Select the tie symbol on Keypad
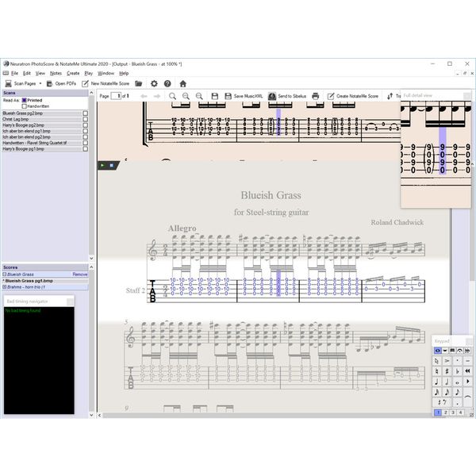The image size is (476, 476). [x=468, y=397]
